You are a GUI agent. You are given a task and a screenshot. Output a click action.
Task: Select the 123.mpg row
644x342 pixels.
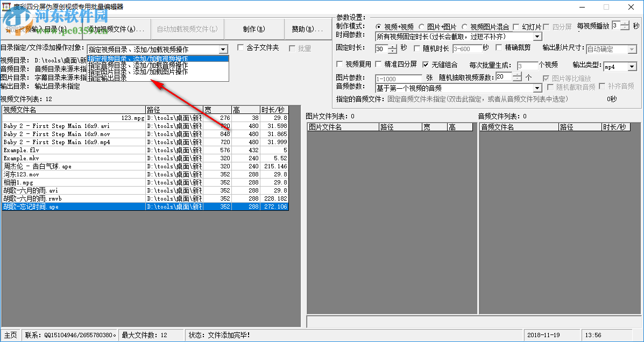point(145,118)
